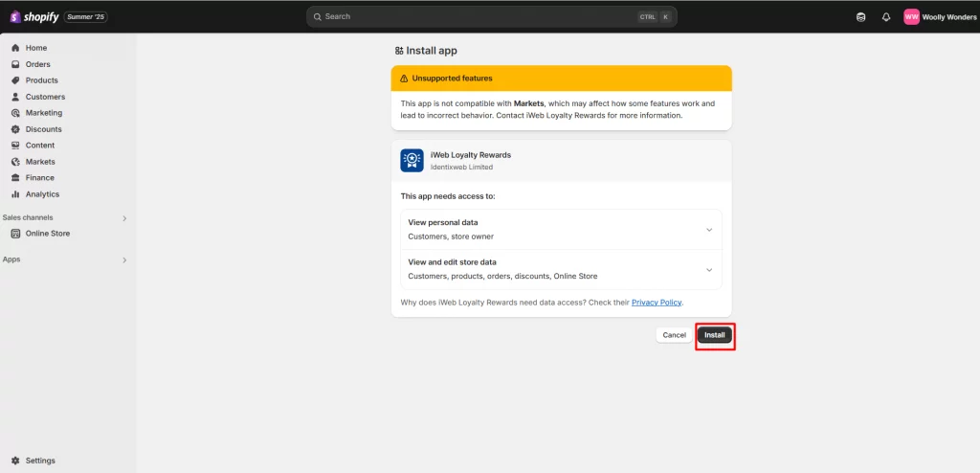Open Settings label in sidebar
The width and height of the screenshot is (980, 473).
40,461
